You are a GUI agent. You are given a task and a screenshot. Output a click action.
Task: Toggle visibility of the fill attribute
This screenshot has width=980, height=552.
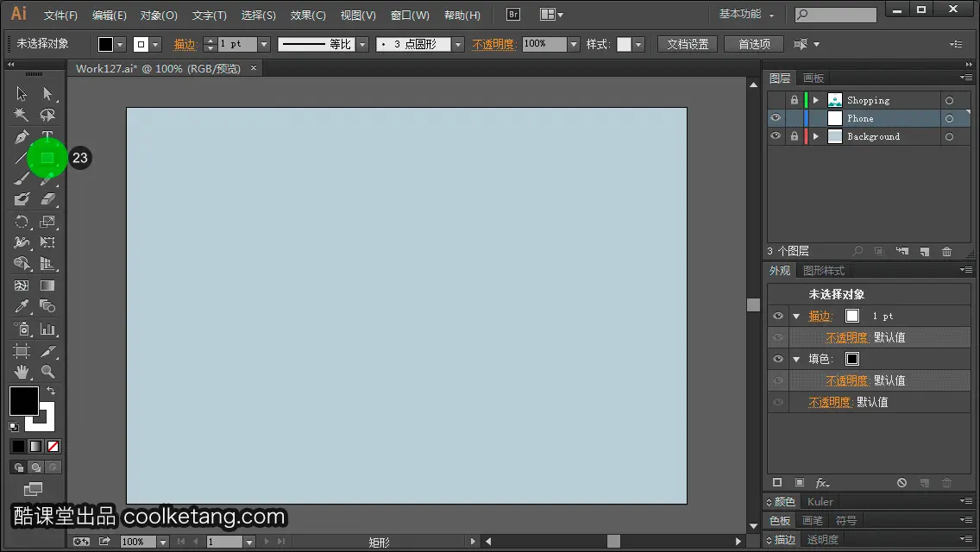click(x=778, y=359)
